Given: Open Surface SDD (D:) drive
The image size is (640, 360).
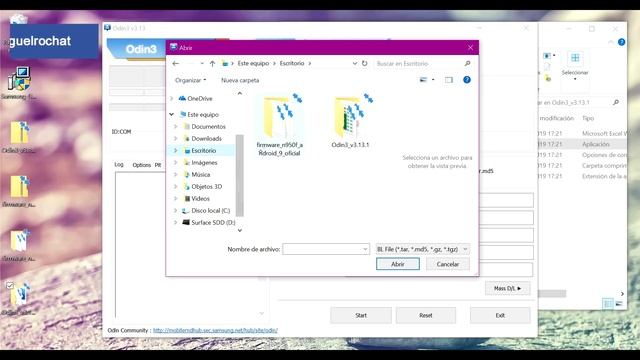Looking at the screenshot, I should pos(213,223).
